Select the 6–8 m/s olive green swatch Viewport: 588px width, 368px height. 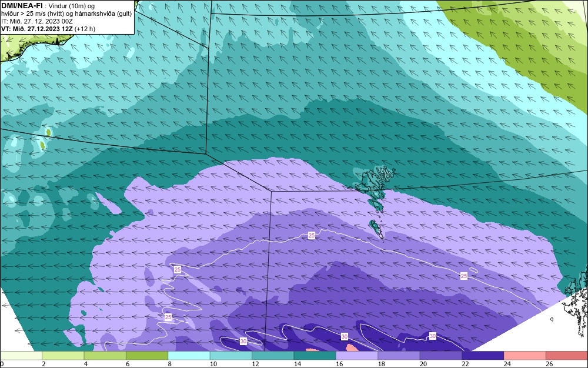(x=147, y=356)
